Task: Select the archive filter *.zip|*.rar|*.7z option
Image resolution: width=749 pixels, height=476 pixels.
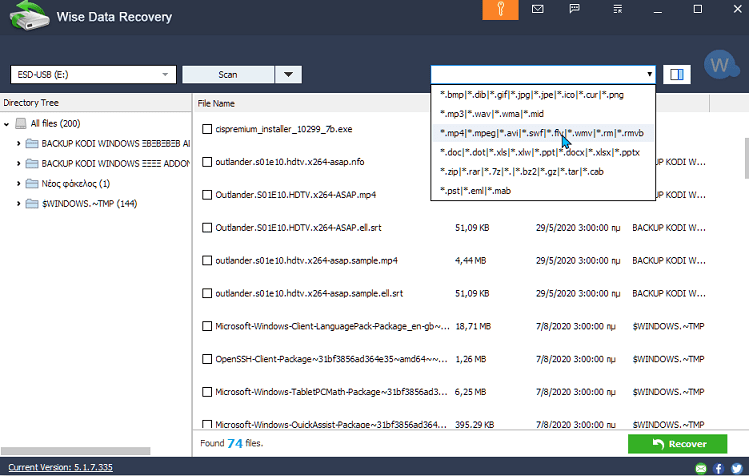Action: pos(543,172)
